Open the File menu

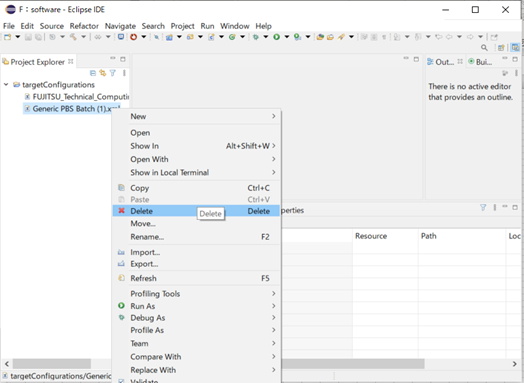click(9, 26)
